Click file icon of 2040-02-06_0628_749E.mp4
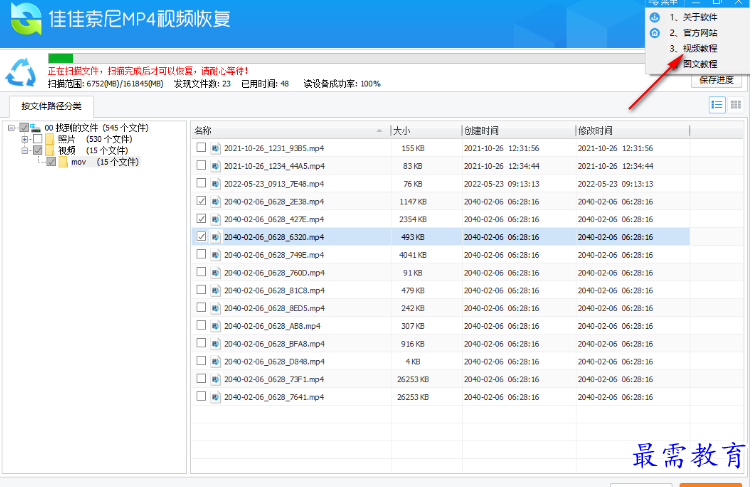This screenshot has width=754, height=487. pyautogui.click(x=215, y=255)
